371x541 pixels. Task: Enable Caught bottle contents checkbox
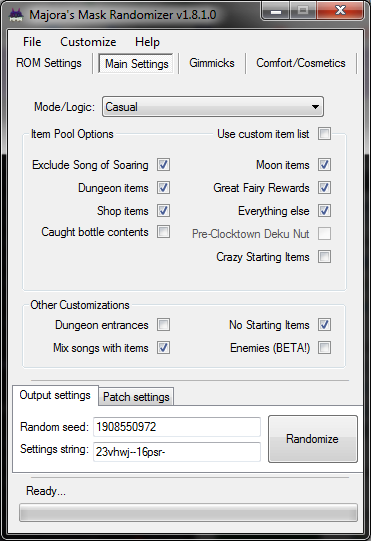pyautogui.click(x=163, y=232)
